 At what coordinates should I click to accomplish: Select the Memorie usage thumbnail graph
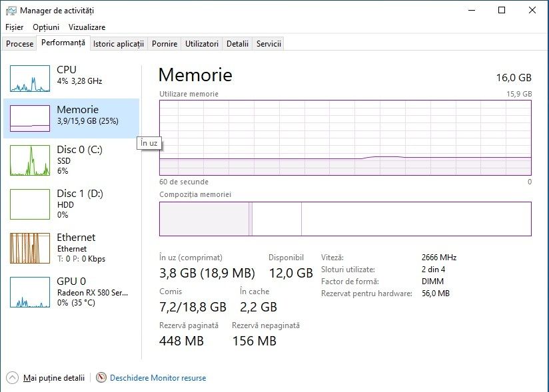(x=30, y=118)
